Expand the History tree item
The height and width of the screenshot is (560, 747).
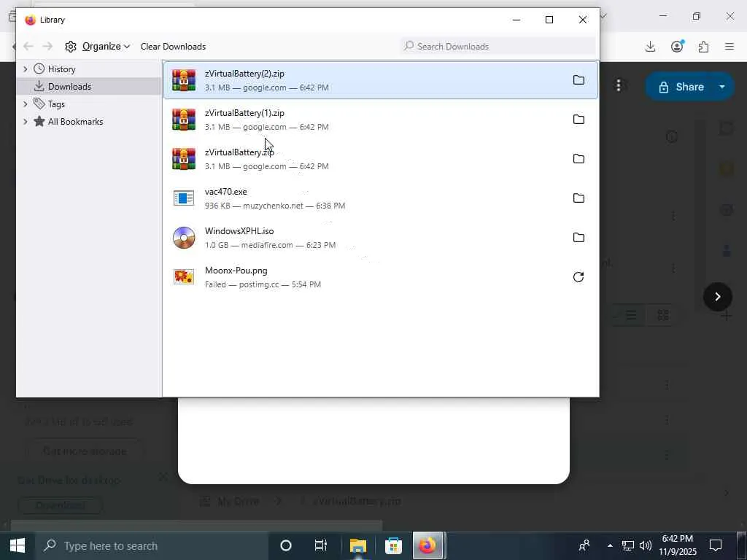[x=26, y=69]
